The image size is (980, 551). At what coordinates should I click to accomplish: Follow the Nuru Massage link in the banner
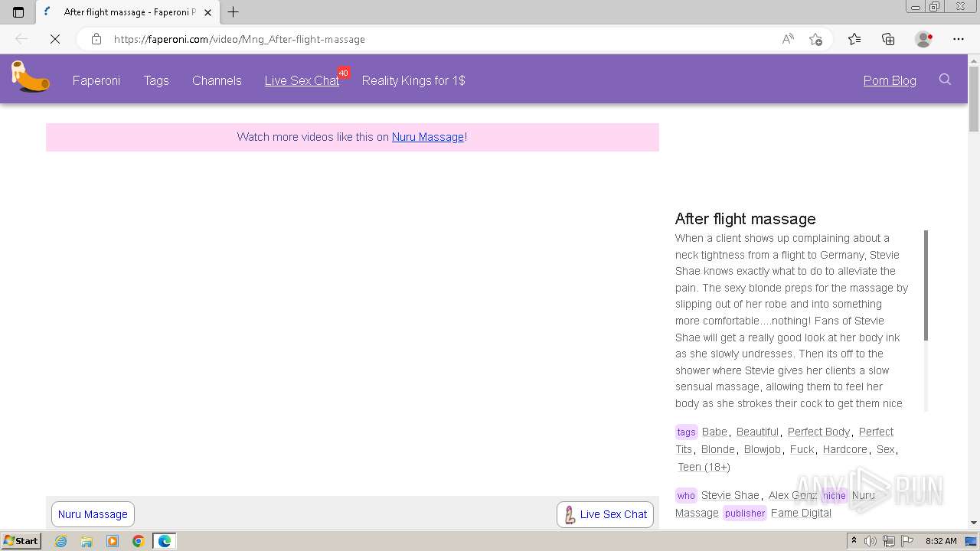428,137
